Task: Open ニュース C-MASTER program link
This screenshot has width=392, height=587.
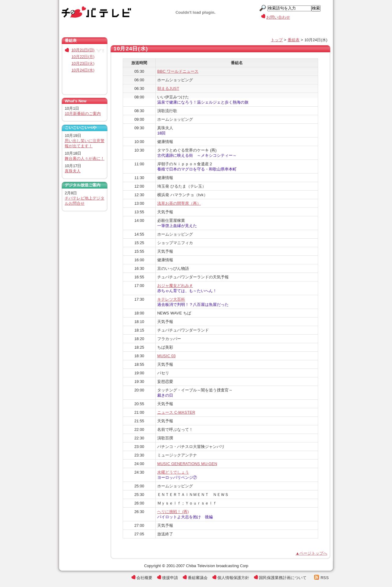Action: pos(176,413)
